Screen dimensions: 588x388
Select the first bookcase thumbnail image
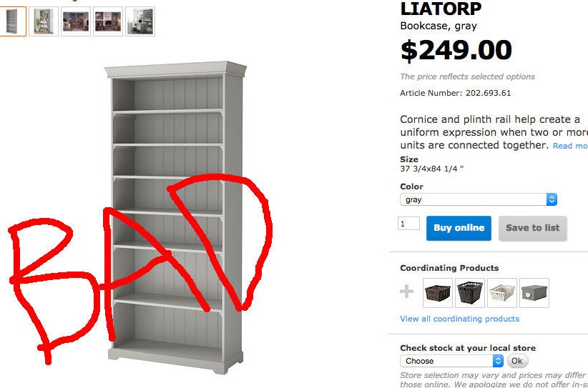tap(12, 21)
